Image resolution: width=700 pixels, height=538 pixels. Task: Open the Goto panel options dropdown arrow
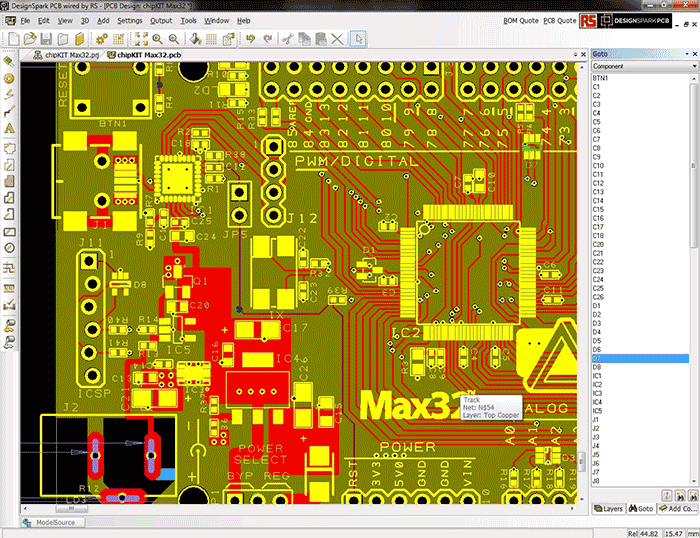pos(687,54)
